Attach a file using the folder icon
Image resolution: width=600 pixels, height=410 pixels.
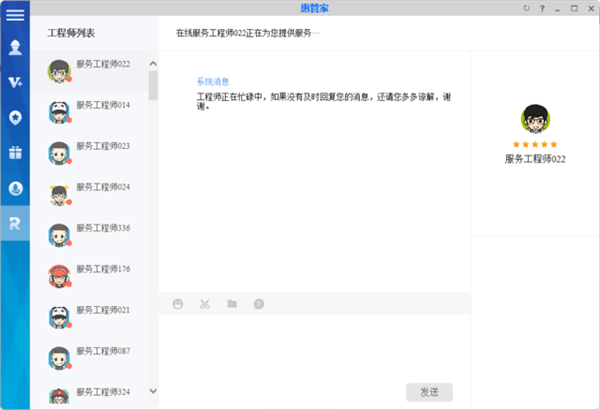pos(231,303)
